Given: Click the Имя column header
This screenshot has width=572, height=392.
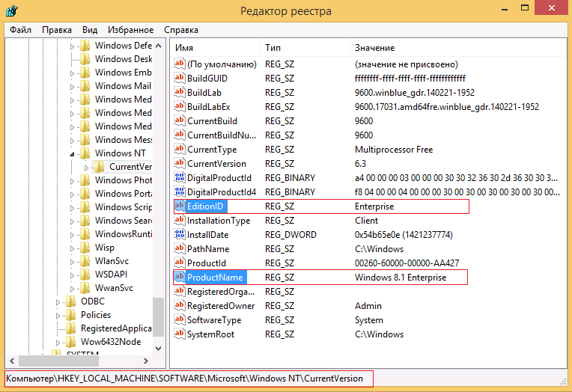Looking at the screenshot, I should pos(215,48).
